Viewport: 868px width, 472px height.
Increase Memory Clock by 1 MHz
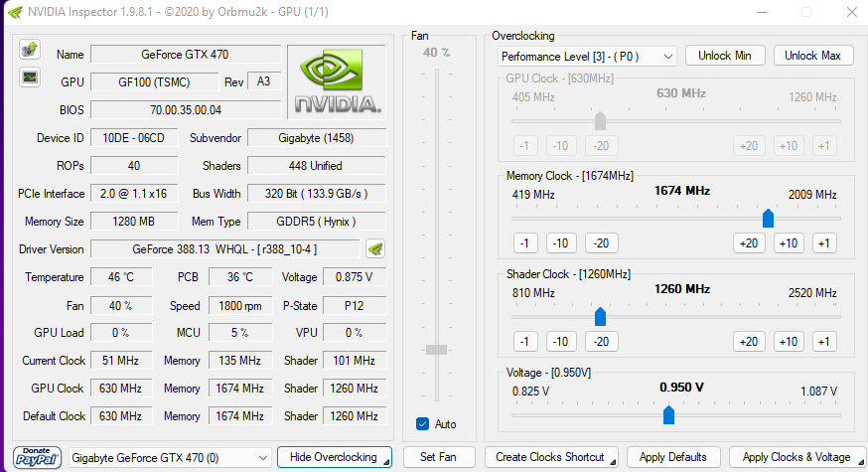[x=824, y=243]
